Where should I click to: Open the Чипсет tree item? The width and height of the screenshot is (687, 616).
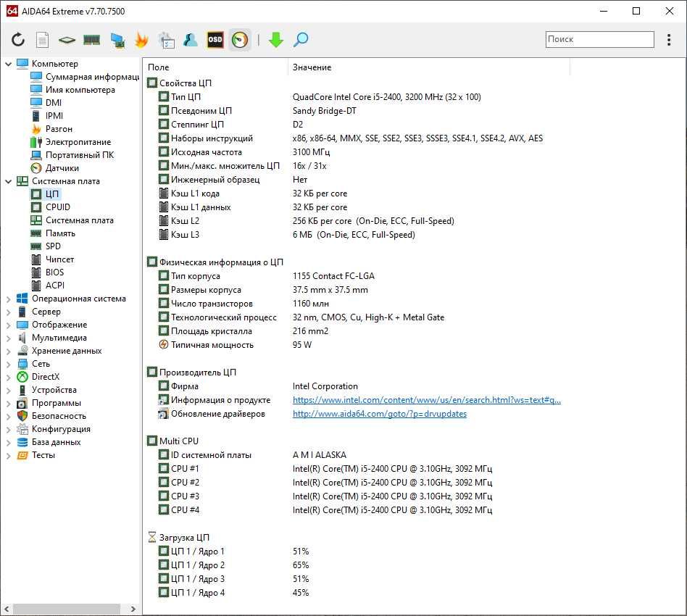[x=59, y=259]
